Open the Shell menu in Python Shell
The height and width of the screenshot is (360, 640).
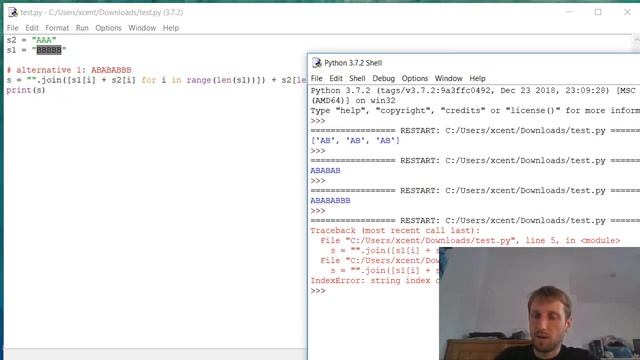[357, 78]
